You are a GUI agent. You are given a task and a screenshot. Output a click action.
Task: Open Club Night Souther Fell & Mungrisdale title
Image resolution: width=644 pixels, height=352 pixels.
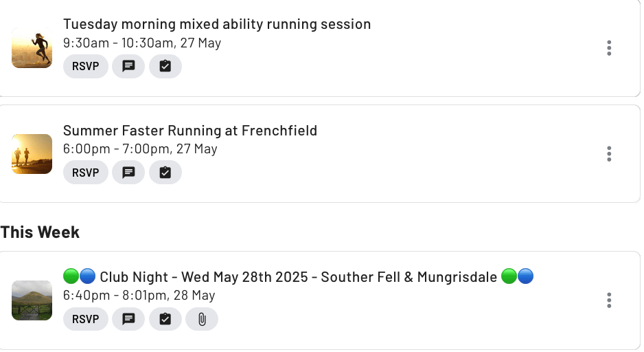[x=298, y=277]
